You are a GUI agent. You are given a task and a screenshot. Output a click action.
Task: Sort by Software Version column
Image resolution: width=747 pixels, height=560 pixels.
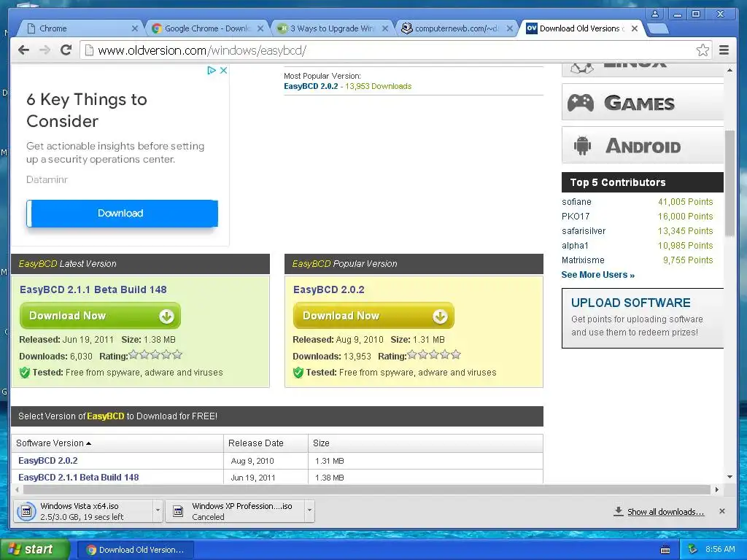(x=53, y=443)
